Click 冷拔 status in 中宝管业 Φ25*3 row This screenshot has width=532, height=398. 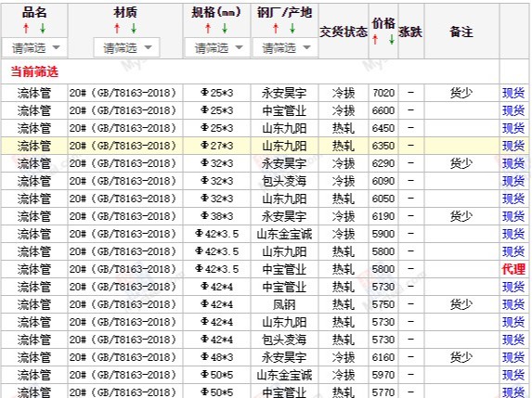click(344, 110)
